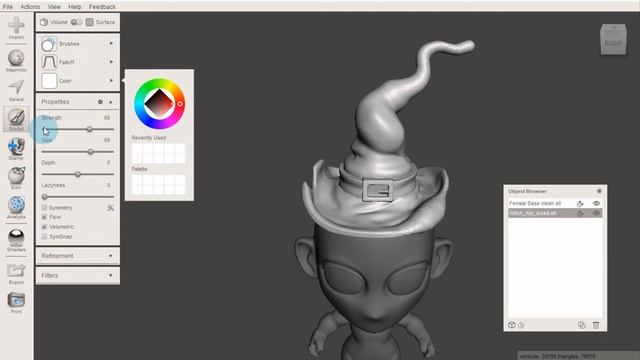Screen dimensions: 640x360
Task: Open the Export tool
Action: [16, 273]
